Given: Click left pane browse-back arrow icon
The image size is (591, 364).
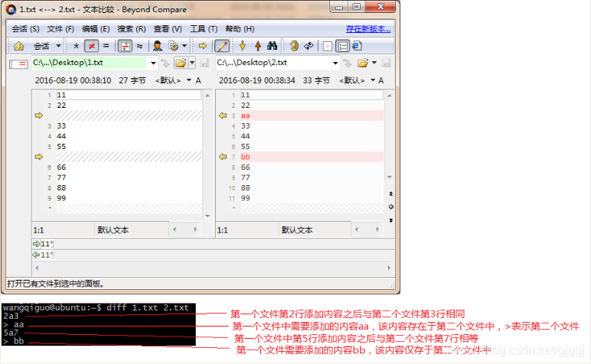Looking at the screenshot, I should [x=165, y=63].
